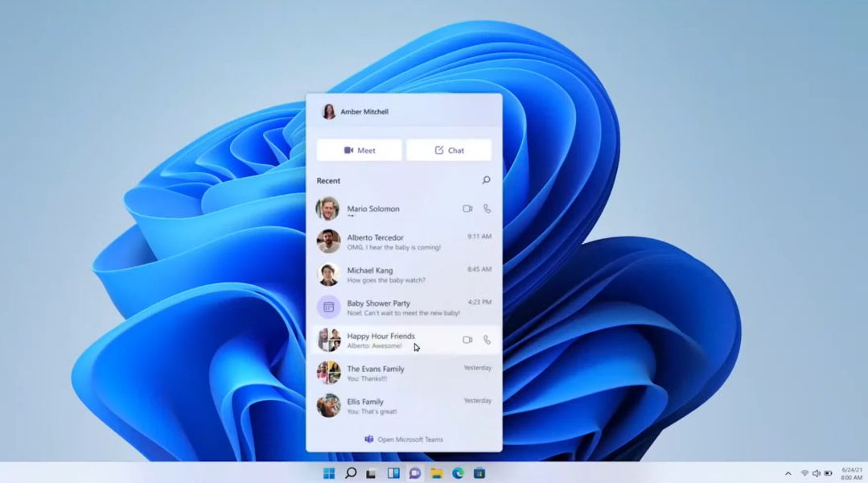Screen dimensions: 868x483
Task: Start a new conversation with the Chat button
Action: [449, 150]
